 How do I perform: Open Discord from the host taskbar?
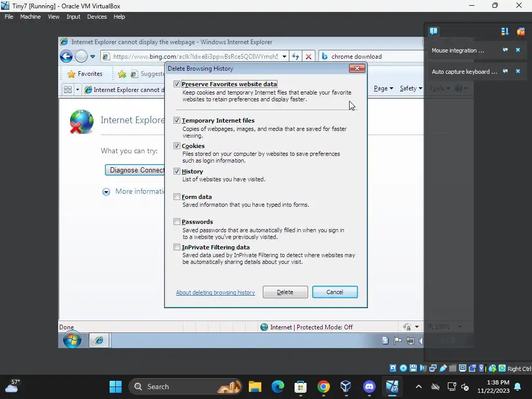369,387
